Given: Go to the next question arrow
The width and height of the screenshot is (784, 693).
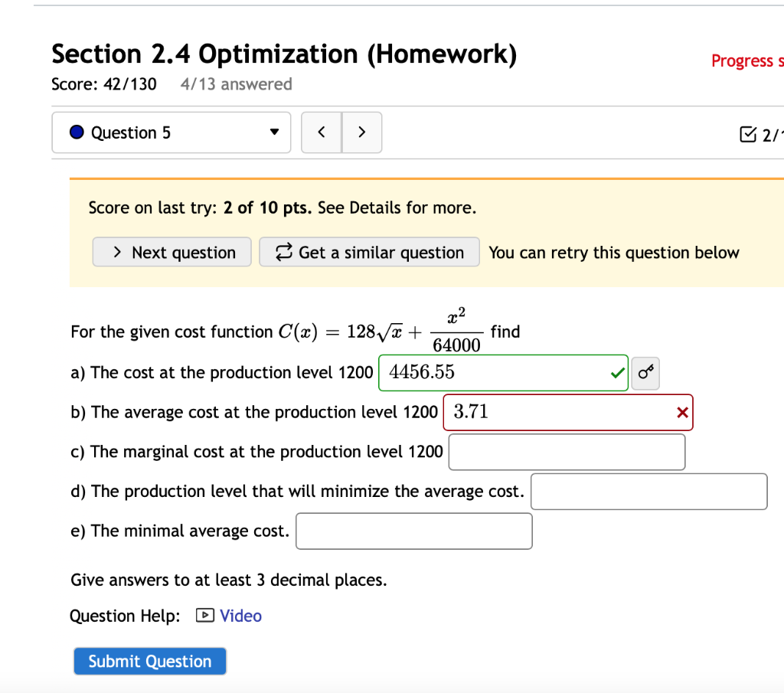Looking at the screenshot, I should [x=362, y=132].
